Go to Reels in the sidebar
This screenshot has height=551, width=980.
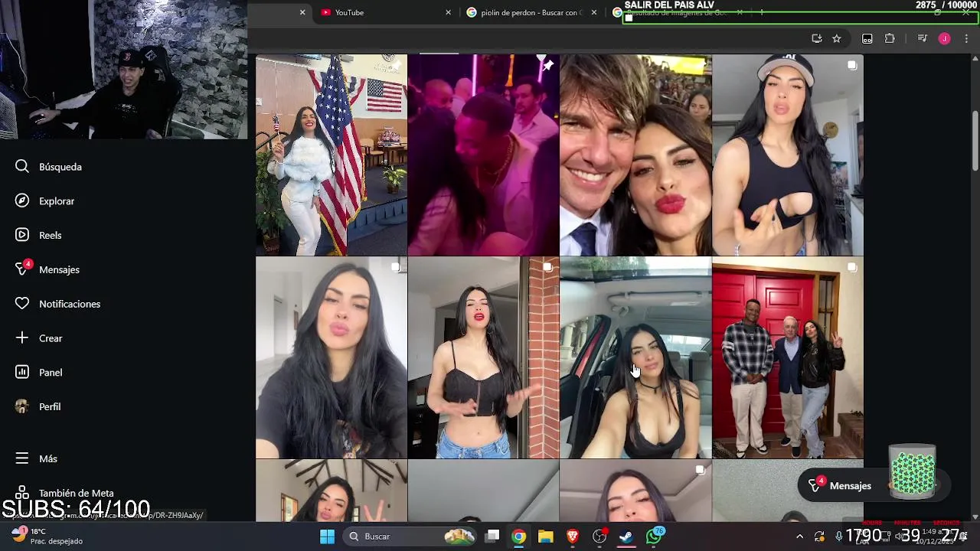39,235
